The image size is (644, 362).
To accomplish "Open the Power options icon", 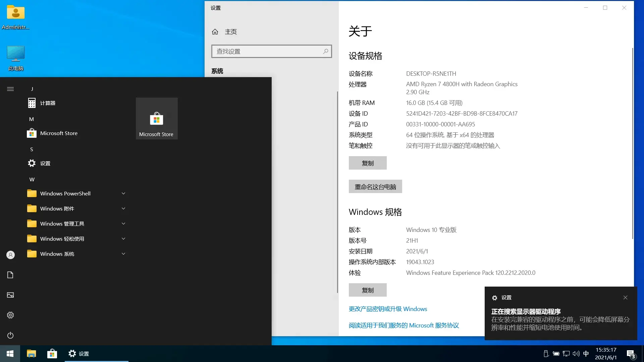I will pyautogui.click(x=10, y=335).
